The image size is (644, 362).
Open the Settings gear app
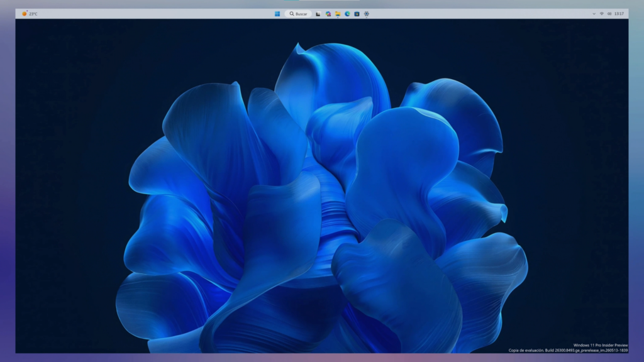coord(367,14)
